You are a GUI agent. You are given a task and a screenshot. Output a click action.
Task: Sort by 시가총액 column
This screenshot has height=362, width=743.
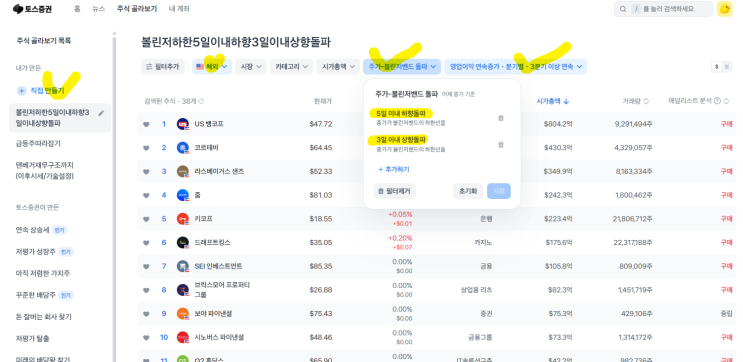[x=553, y=101]
